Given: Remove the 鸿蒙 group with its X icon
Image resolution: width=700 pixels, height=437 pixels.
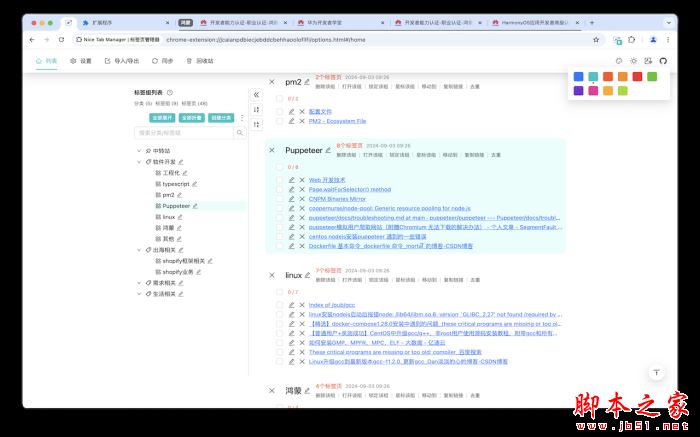Looking at the screenshot, I should point(272,391).
